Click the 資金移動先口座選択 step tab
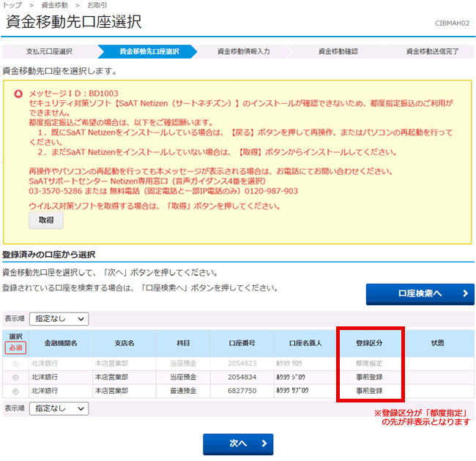This screenshot has height=461, width=476. click(149, 52)
